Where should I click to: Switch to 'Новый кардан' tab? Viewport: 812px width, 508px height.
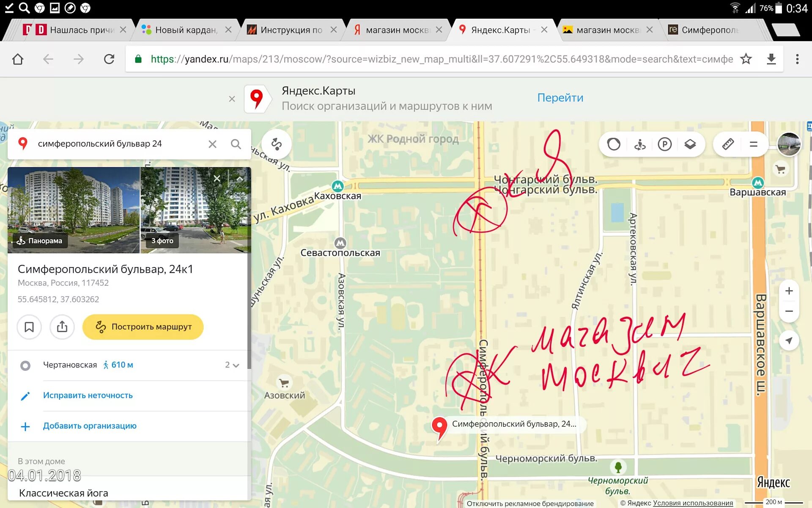pyautogui.click(x=186, y=30)
